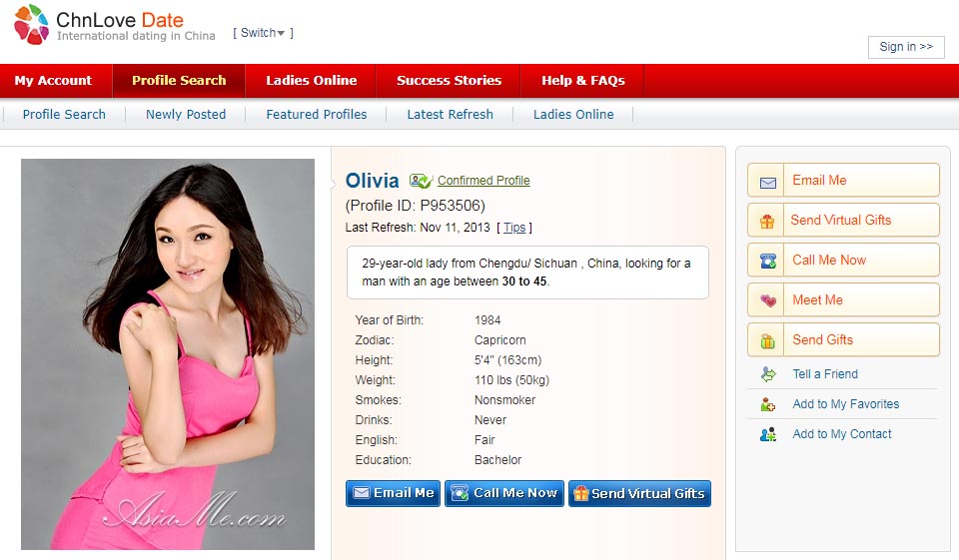The image size is (959, 560).
Task: Click the sidebar Email Me button
Action: point(843,180)
